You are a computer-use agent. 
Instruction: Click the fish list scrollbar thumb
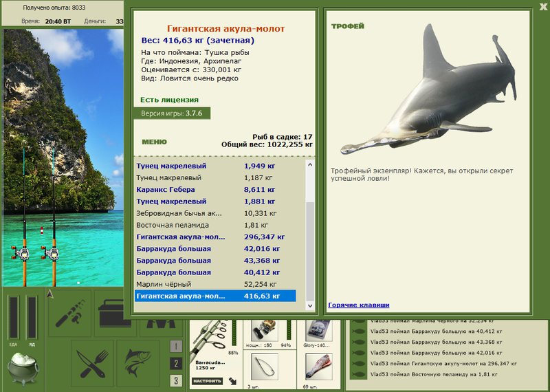tap(310, 251)
